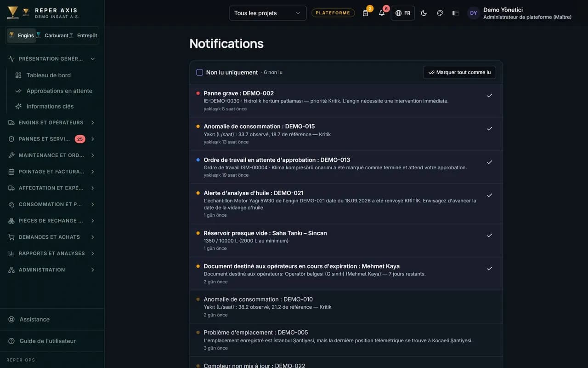The height and width of the screenshot is (368, 588).
Task: Mark the Mehmet Kaya document notification as read
Action: (489, 268)
